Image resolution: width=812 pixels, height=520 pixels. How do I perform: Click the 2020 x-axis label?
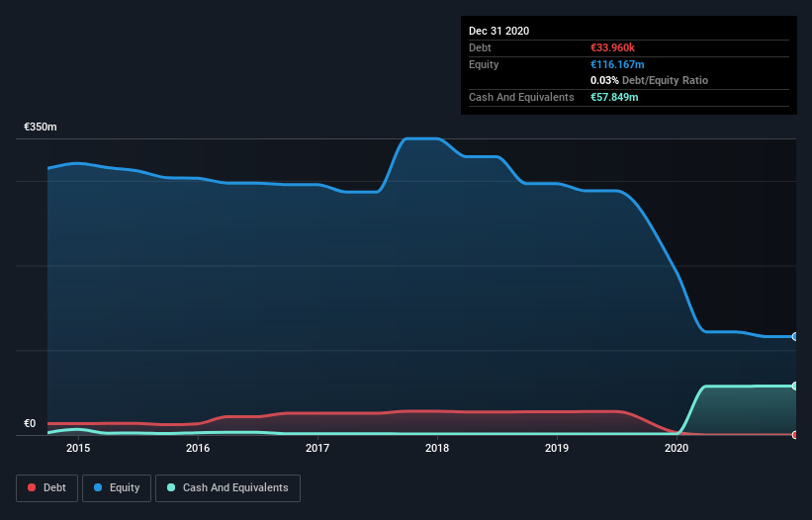pos(677,448)
